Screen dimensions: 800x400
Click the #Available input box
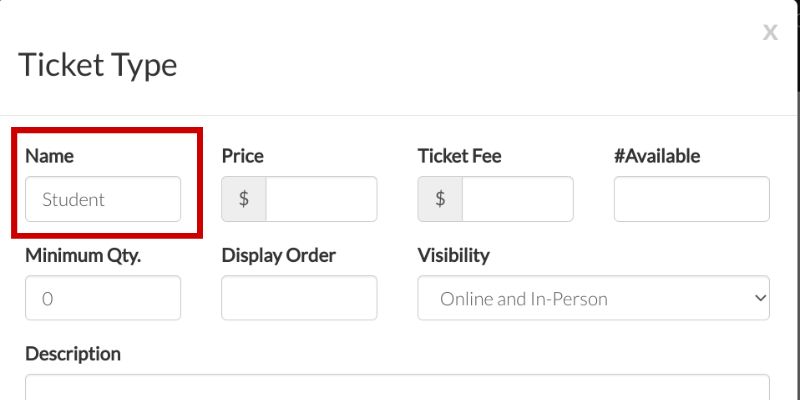click(692, 199)
